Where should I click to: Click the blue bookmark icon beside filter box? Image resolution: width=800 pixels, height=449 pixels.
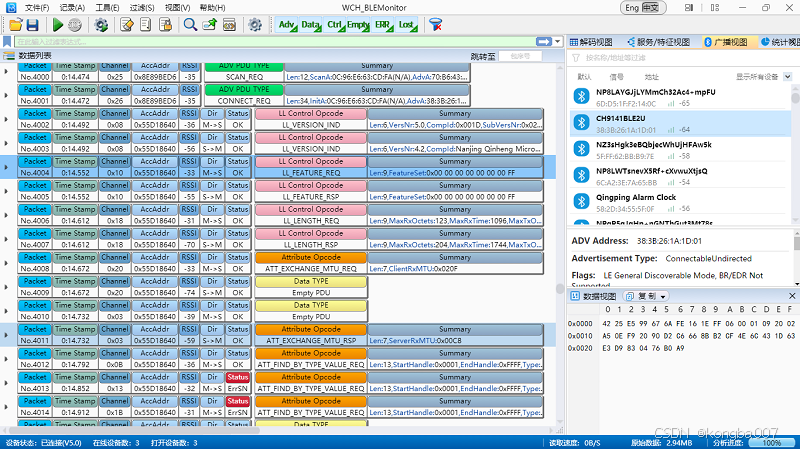pyautogui.click(x=7, y=41)
